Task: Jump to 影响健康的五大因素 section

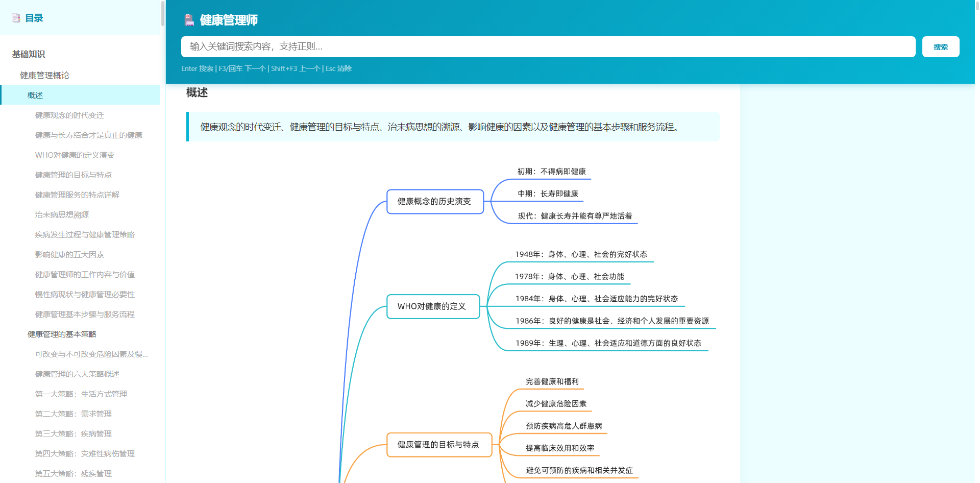Action: 69,255
